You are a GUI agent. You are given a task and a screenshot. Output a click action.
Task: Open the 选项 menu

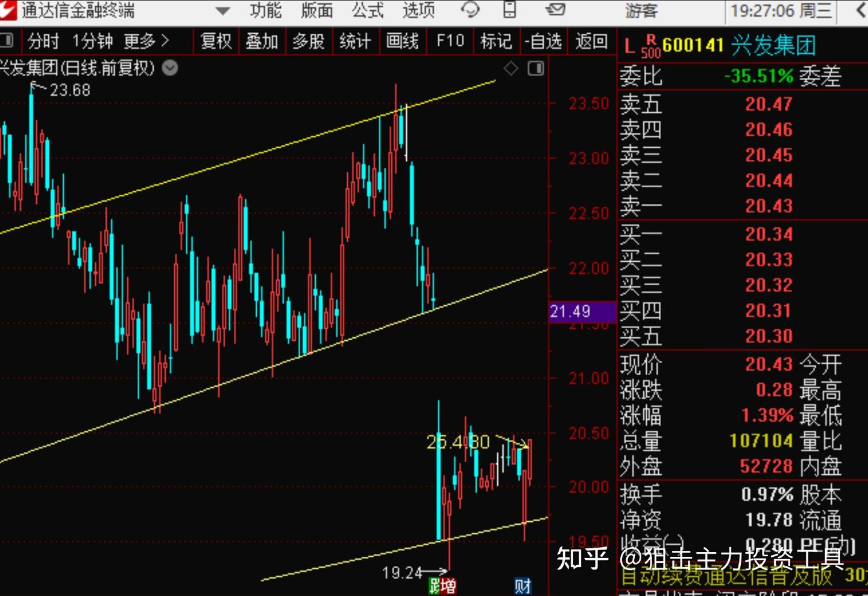418,10
